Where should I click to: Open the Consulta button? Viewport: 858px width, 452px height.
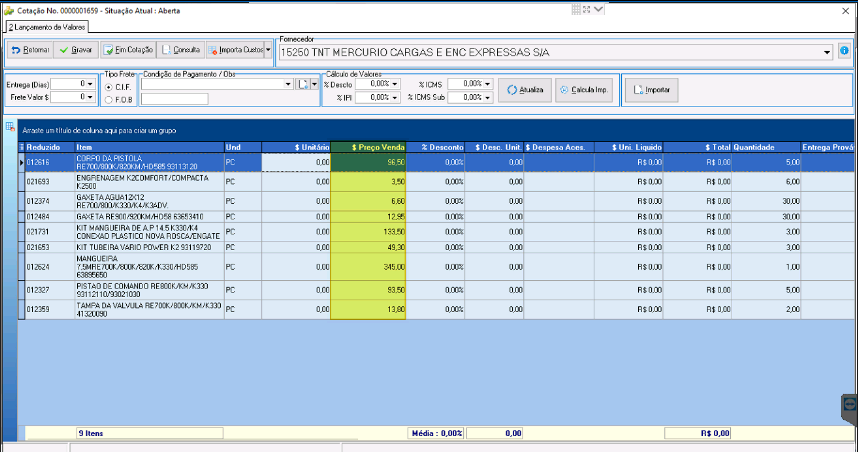181,50
